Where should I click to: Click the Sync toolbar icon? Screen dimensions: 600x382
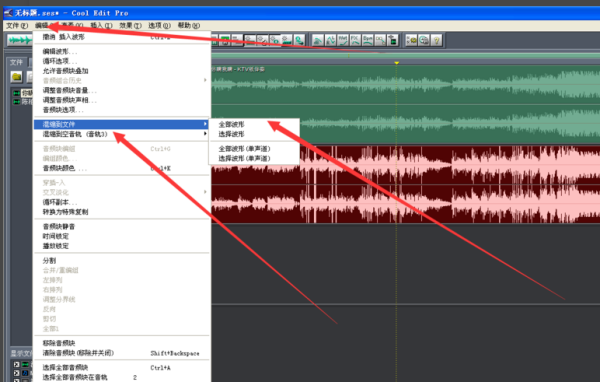[368, 40]
